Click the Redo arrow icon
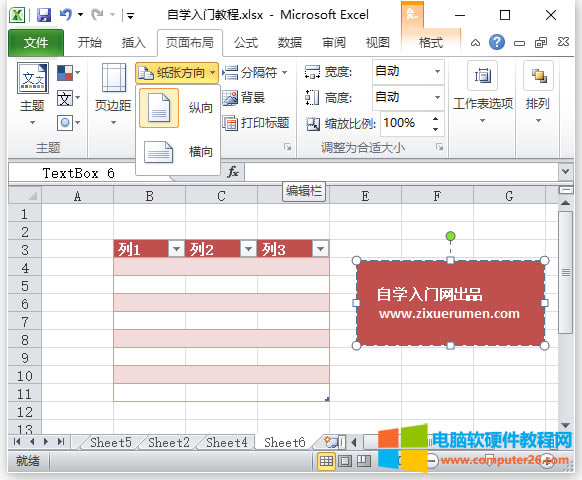This screenshot has width=582, height=480. point(98,15)
